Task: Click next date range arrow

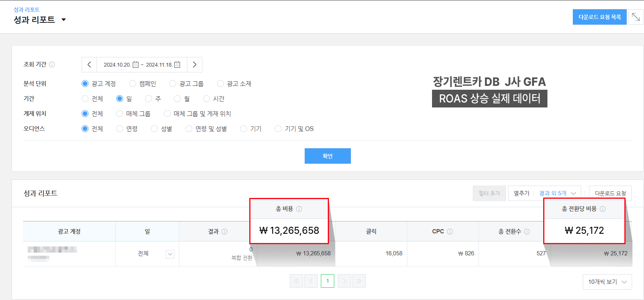Action: click(195, 65)
